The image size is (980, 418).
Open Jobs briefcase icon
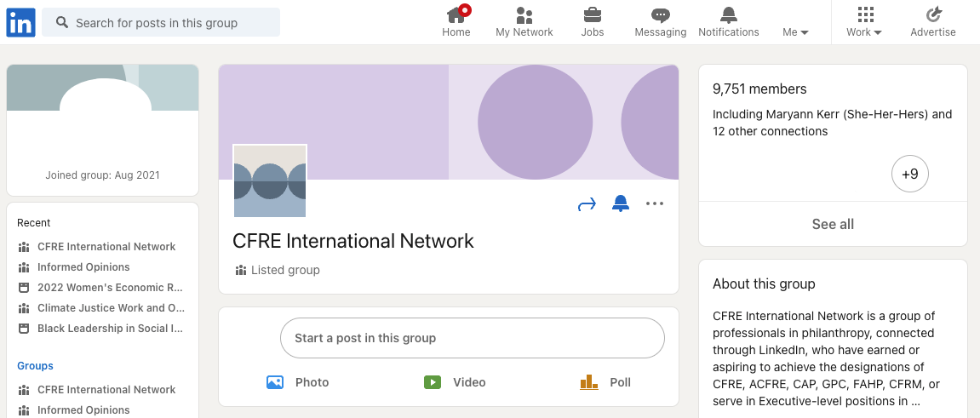[x=593, y=15]
